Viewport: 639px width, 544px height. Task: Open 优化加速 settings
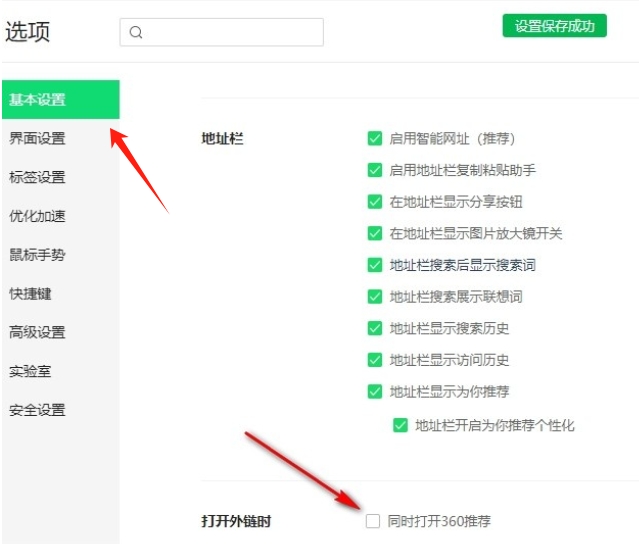click(38, 216)
